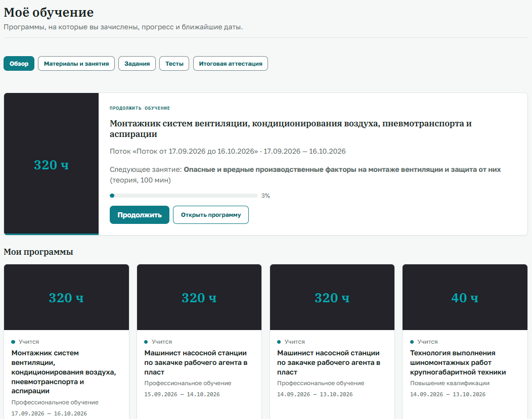Screen dimensions: 532x419
Task: Click the 320 ч banner beside Продолжить обучение
Action: 51,164
